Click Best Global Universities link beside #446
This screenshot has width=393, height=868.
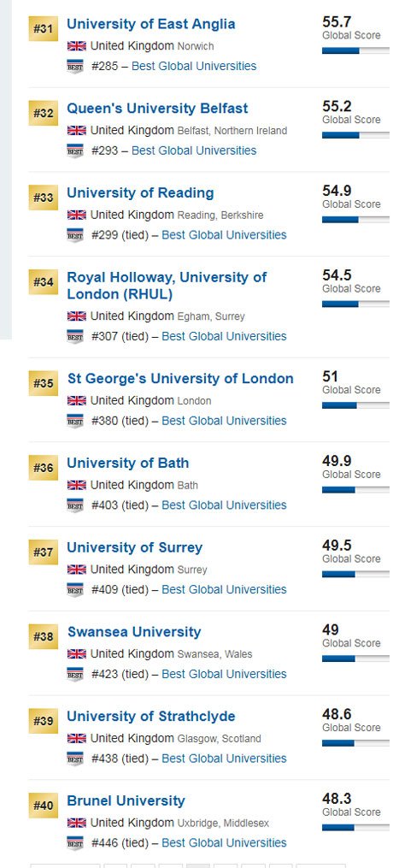pos(224,843)
